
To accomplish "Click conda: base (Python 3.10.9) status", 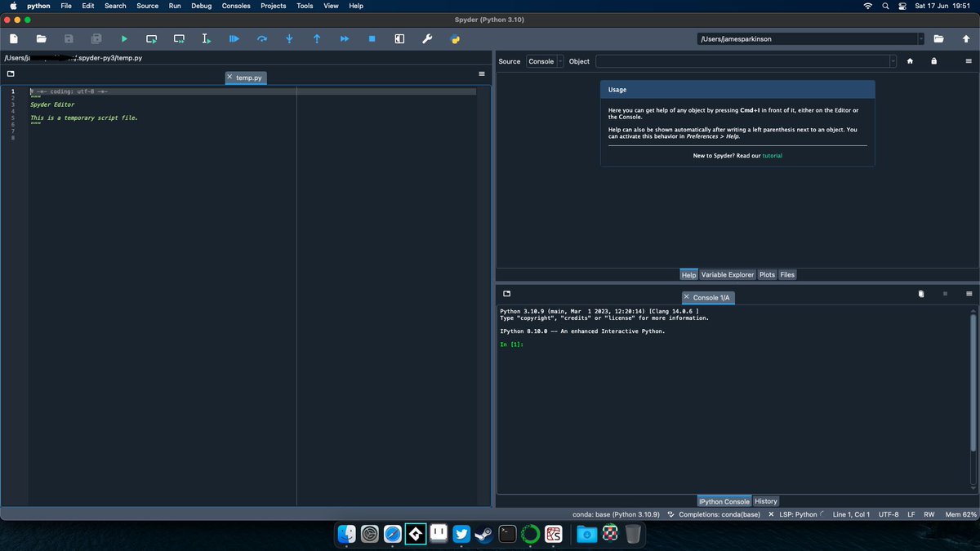I will click(616, 514).
